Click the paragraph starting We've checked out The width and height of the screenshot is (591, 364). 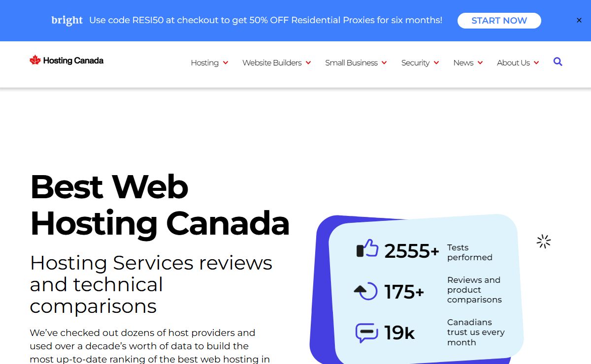150,346
